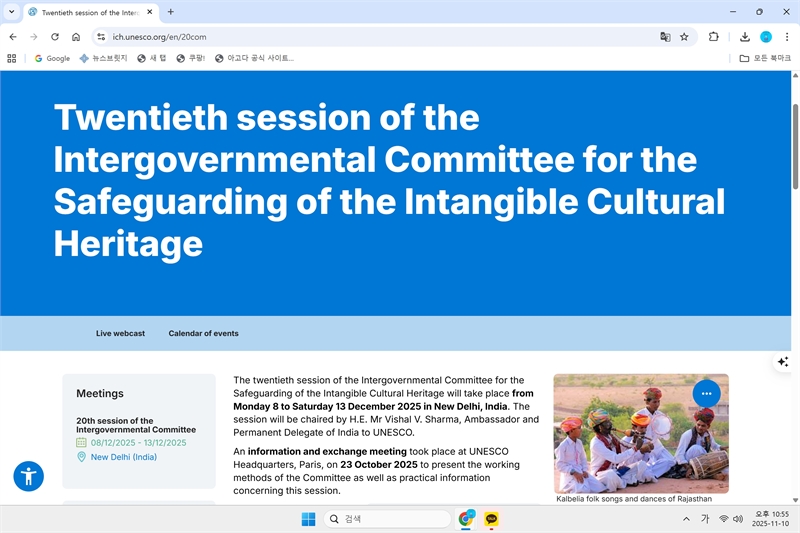Click the sparkle AI assistant icon

[x=783, y=361]
